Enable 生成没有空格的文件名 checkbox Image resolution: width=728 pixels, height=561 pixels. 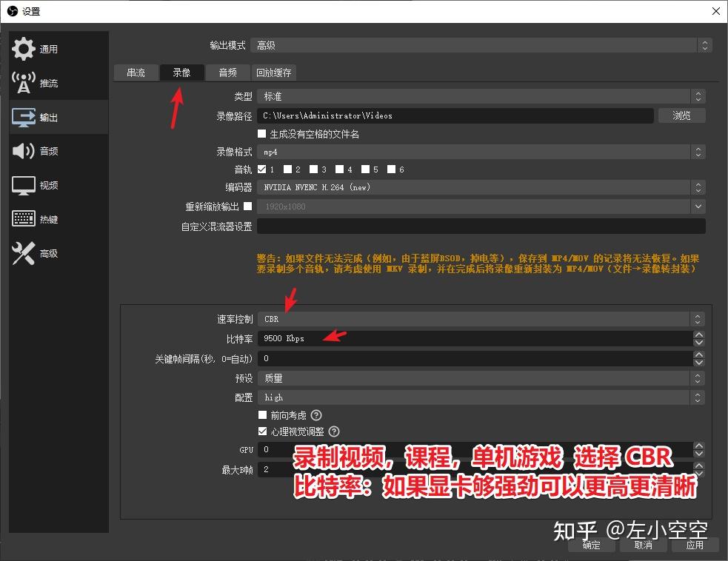262,133
